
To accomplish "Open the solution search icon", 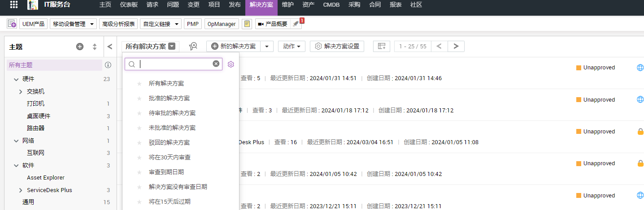I will pos(193,46).
